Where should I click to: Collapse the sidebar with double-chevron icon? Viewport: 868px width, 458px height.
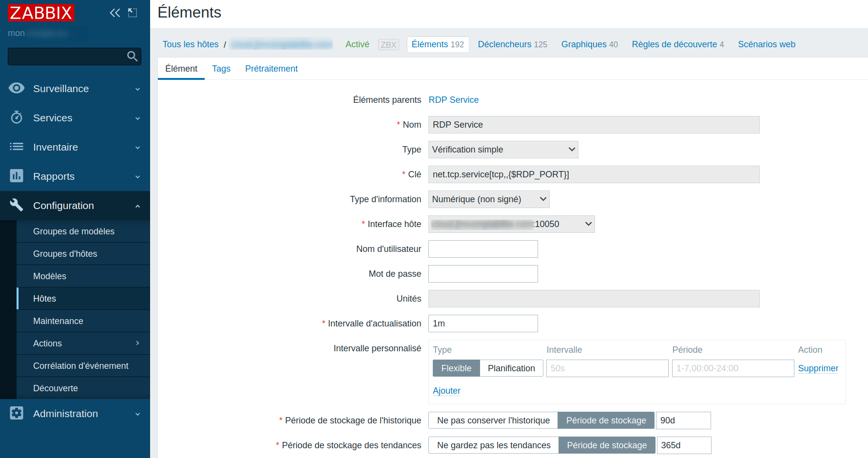[x=115, y=13]
